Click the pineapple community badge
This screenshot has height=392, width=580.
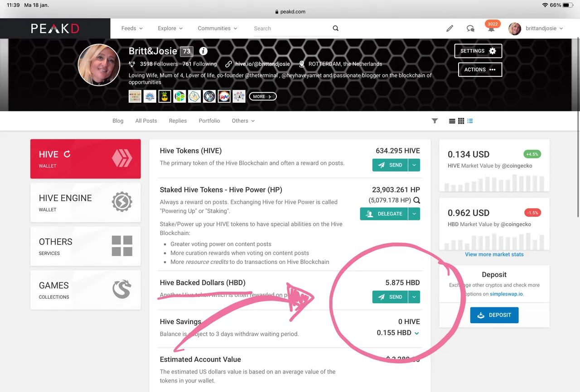(x=164, y=96)
